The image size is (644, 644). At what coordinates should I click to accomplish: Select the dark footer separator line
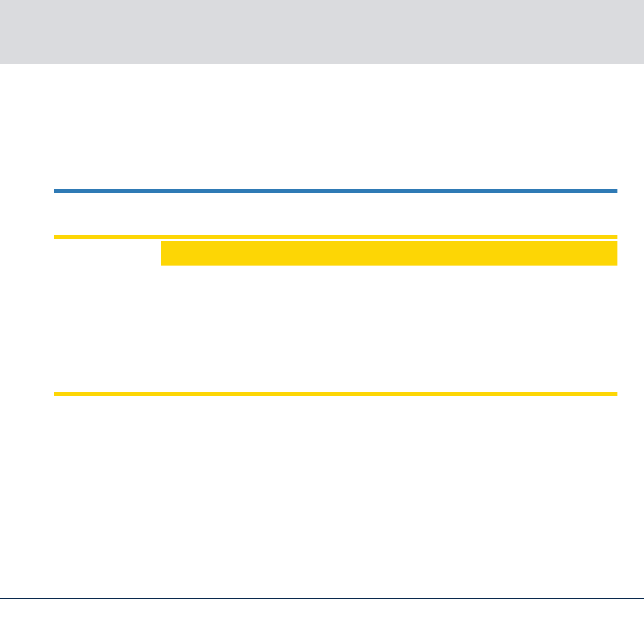pyautogui.click(x=322, y=598)
